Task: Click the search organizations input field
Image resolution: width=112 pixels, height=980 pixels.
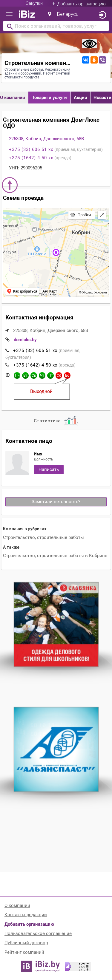Action: [x=56, y=26]
